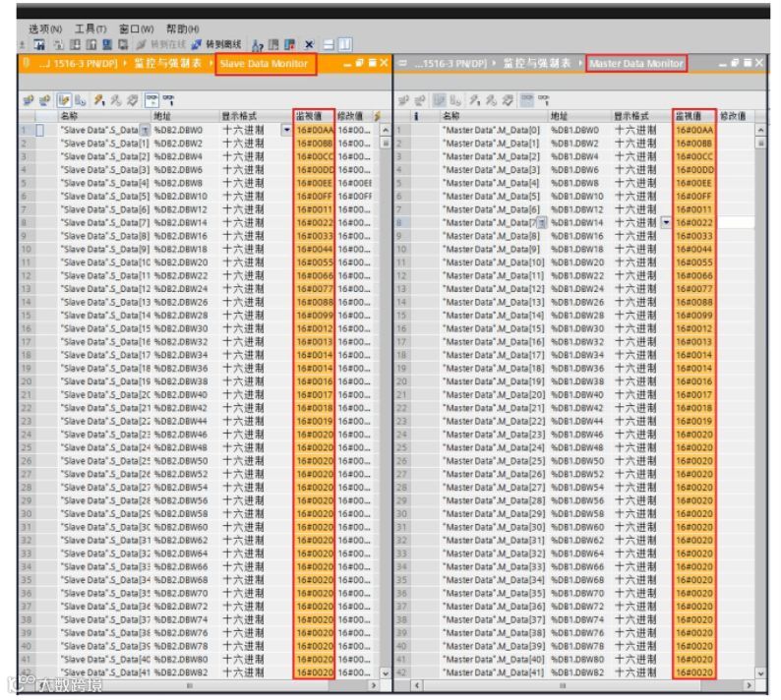Expand breadcrumb arrow before 监控与强制表 in slave window
This screenshot has width=781, height=700.
coord(125,63)
